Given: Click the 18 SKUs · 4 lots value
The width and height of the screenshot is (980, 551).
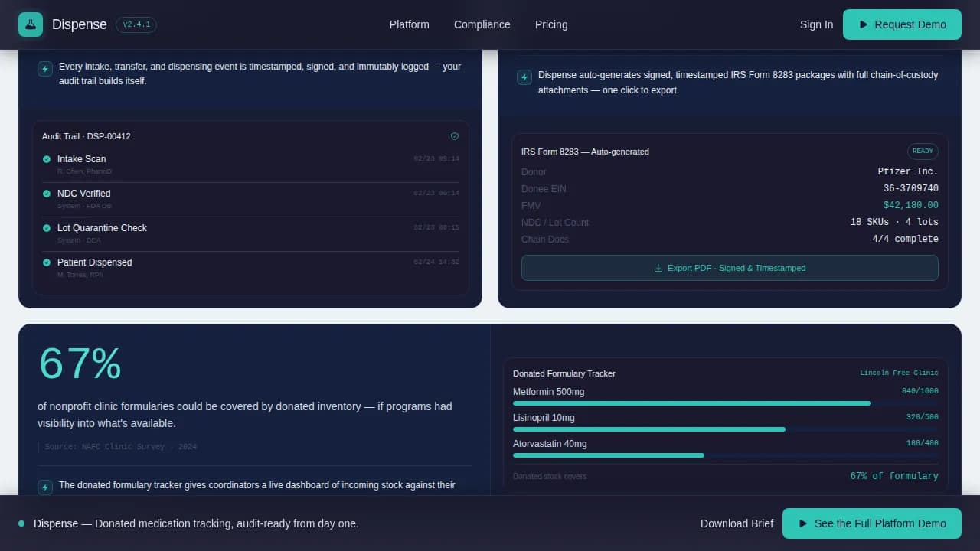Looking at the screenshot, I should click(894, 222).
